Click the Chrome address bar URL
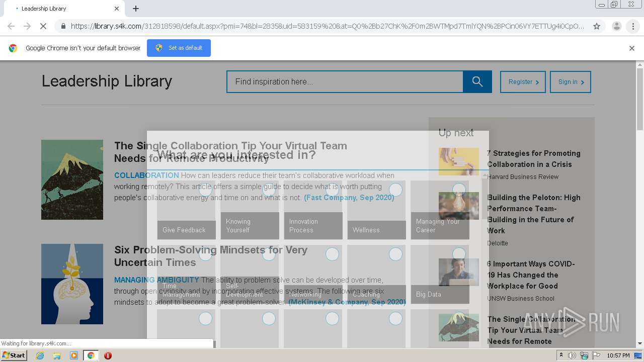Screen dimensions: 644x362 click(327, 26)
